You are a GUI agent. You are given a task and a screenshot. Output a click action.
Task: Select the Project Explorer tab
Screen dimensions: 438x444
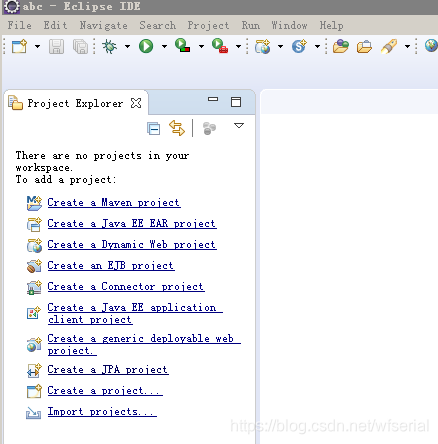pos(75,103)
